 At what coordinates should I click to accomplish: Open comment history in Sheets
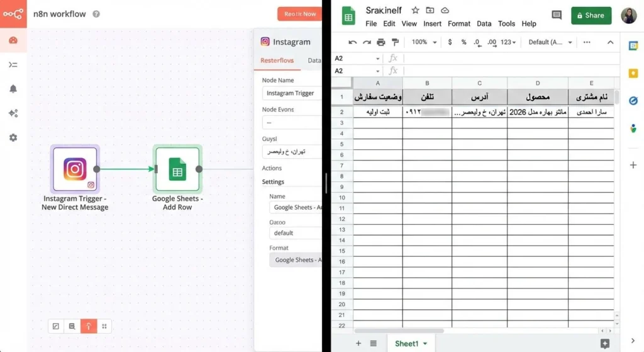[x=557, y=15]
